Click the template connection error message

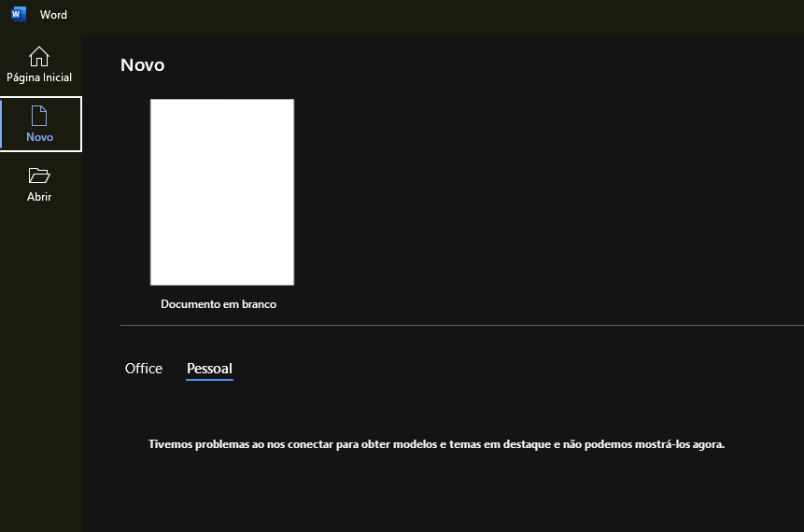click(436, 444)
